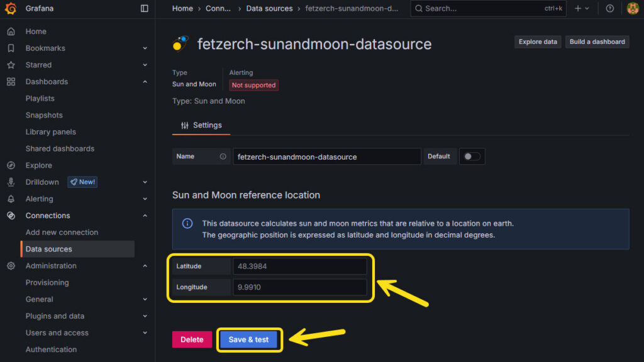Click the Sun and Moon datasource logo

180,43
